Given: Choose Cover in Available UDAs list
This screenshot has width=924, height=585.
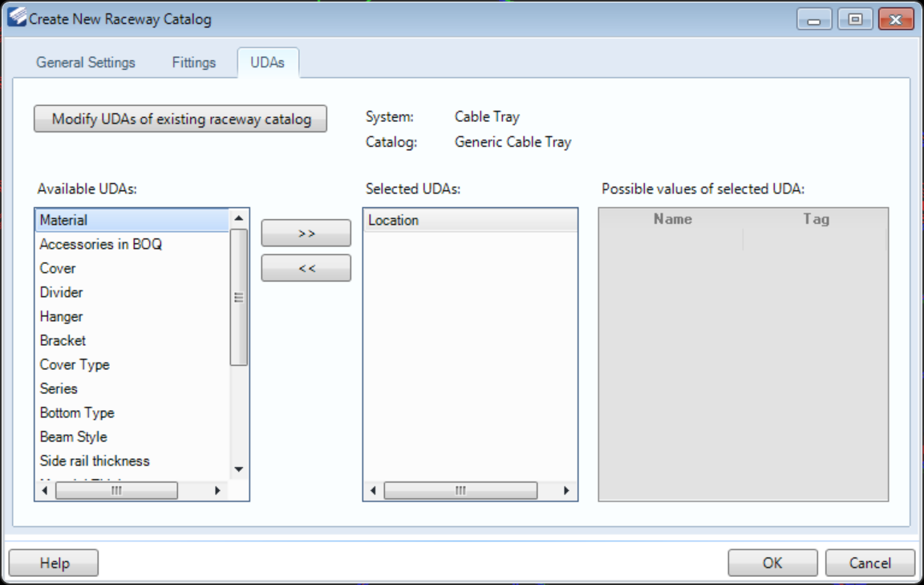Looking at the screenshot, I should tap(132, 268).
